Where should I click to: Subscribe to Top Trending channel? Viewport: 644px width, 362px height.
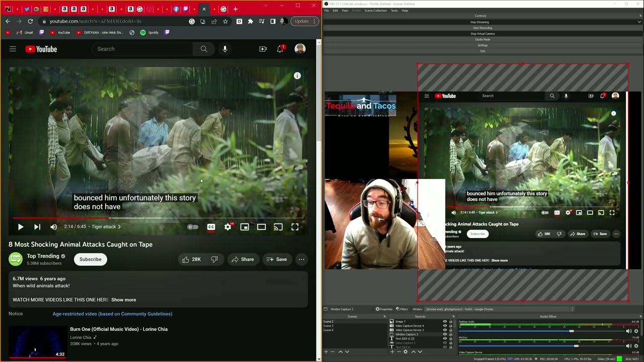coord(91,259)
